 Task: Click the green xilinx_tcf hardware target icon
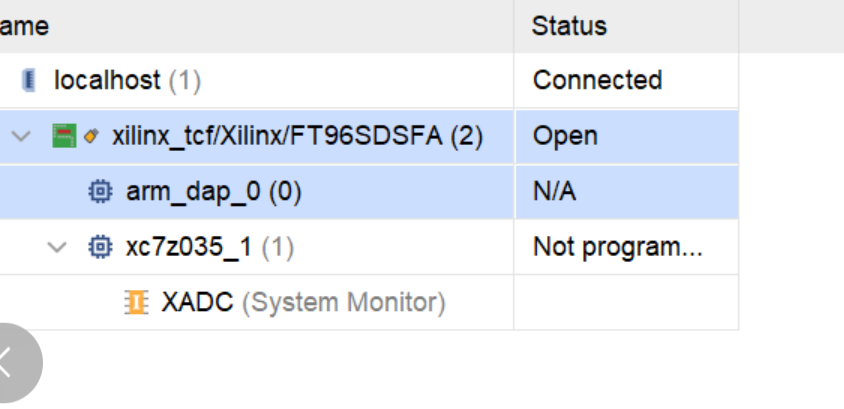pos(64,136)
